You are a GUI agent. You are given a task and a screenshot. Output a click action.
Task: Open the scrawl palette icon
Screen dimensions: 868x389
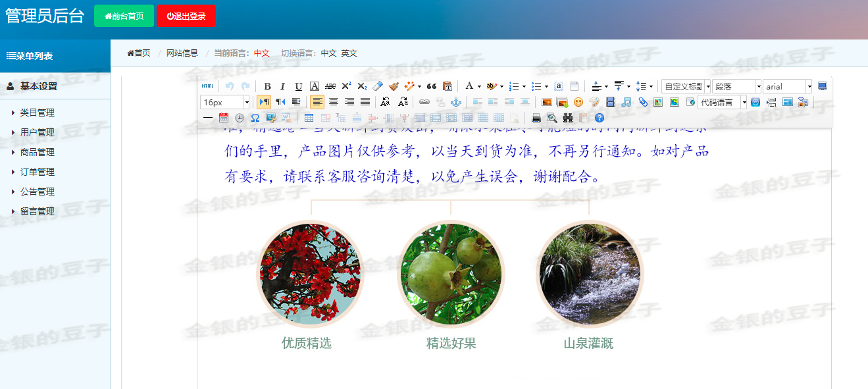coord(594,102)
